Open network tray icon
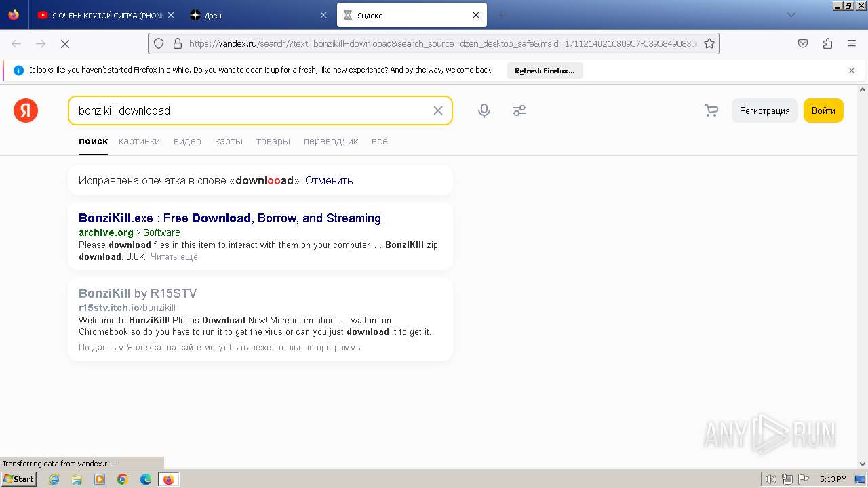This screenshot has width=868, height=488. click(787, 479)
